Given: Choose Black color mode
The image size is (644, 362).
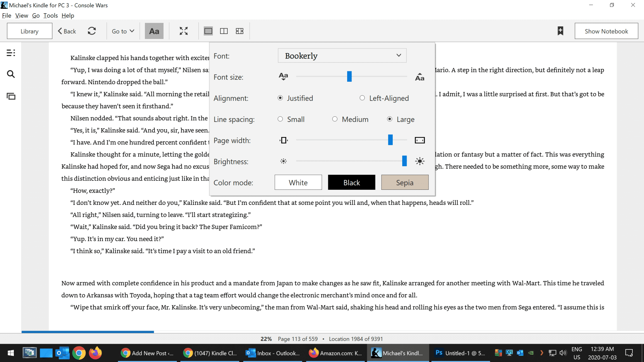Looking at the screenshot, I should pos(352,182).
